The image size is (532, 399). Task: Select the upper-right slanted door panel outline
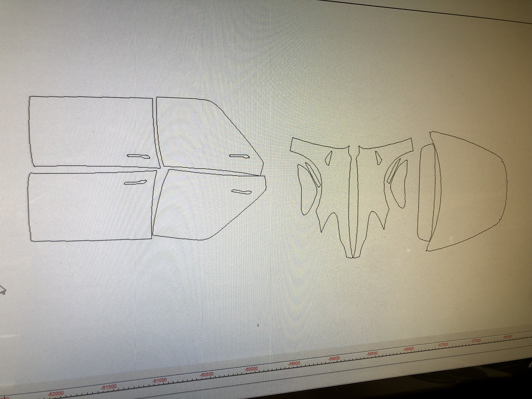coord(210,136)
